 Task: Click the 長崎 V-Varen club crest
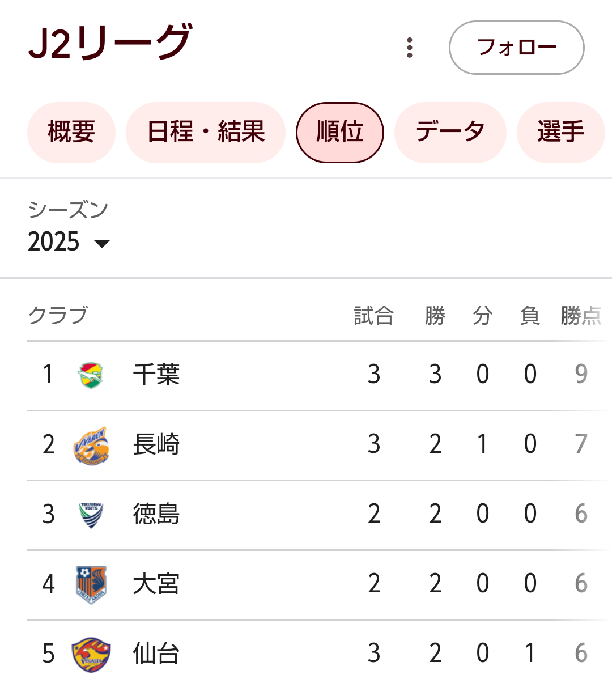click(x=91, y=446)
